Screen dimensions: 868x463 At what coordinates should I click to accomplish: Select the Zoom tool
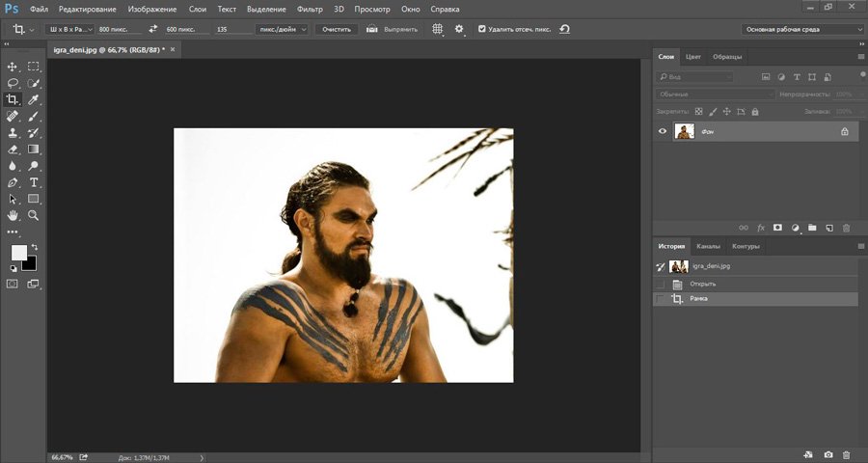coord(33,215)
